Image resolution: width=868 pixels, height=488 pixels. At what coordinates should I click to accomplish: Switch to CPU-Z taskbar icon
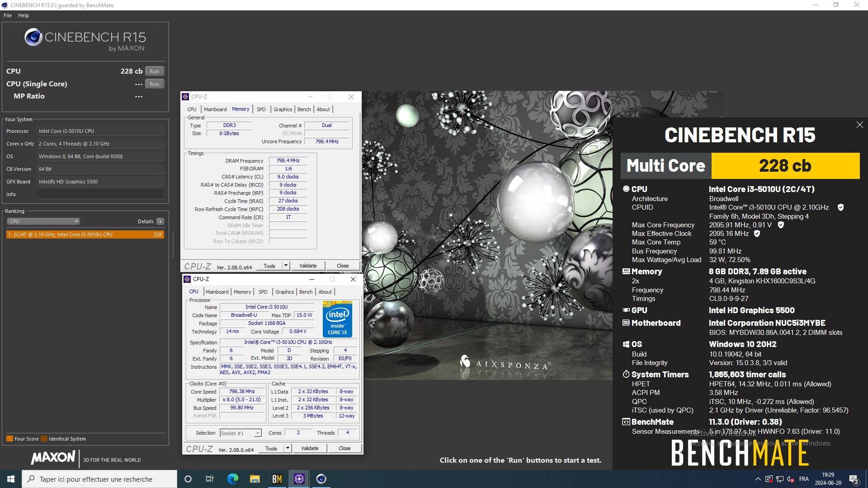point(299,479)
